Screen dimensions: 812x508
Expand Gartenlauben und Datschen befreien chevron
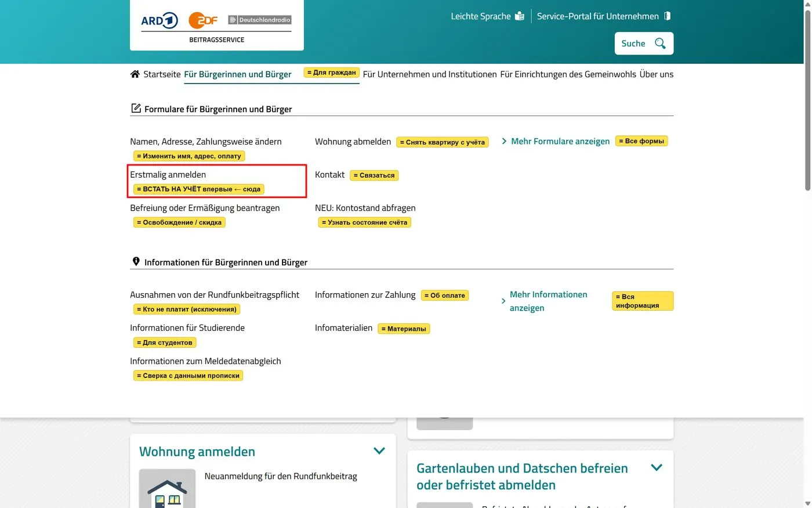pos(657,467)
